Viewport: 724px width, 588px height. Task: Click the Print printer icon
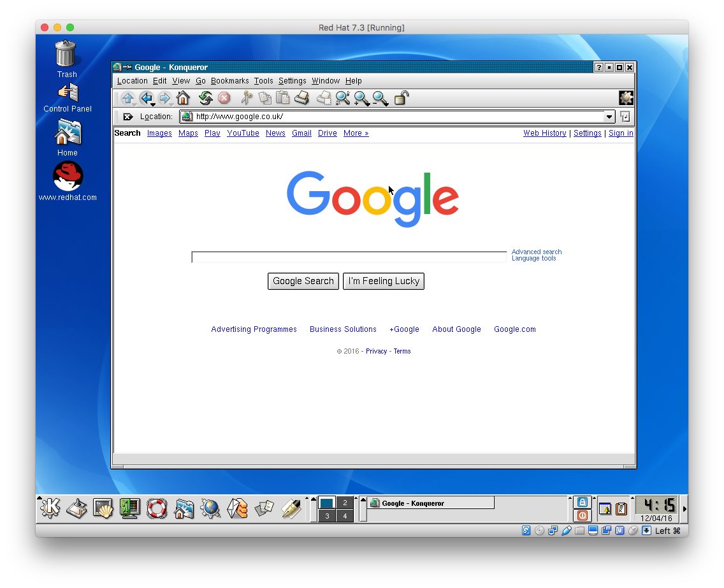[x=301, y=98]
